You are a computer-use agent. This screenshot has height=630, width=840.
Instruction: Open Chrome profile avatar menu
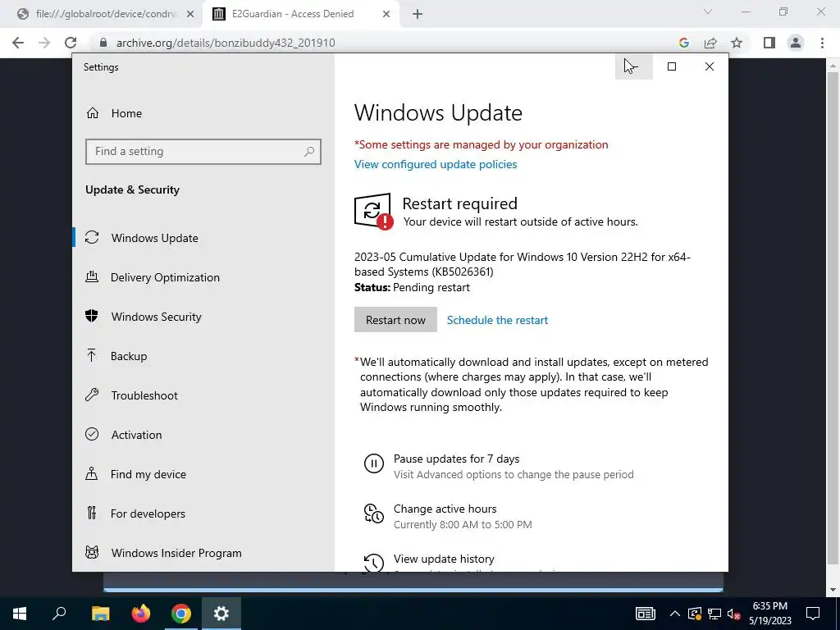pyautogui.click(x=796, y=43)
